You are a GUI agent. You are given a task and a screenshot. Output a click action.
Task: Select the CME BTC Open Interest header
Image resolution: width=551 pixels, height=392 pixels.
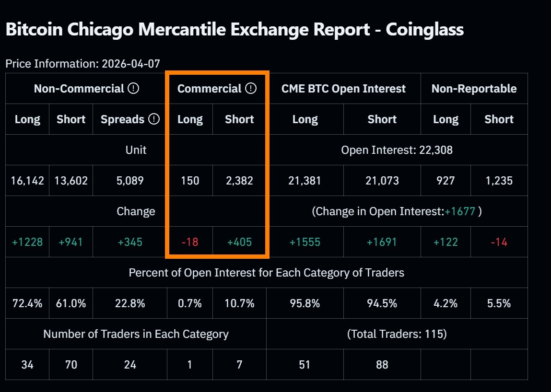pos(343,89)
